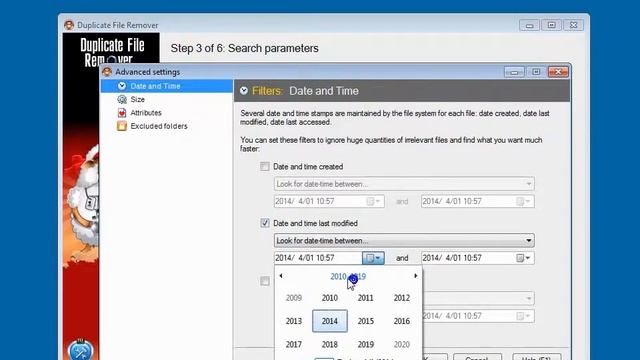
Task: Open the Size filter settings
Action: (137, 100)
